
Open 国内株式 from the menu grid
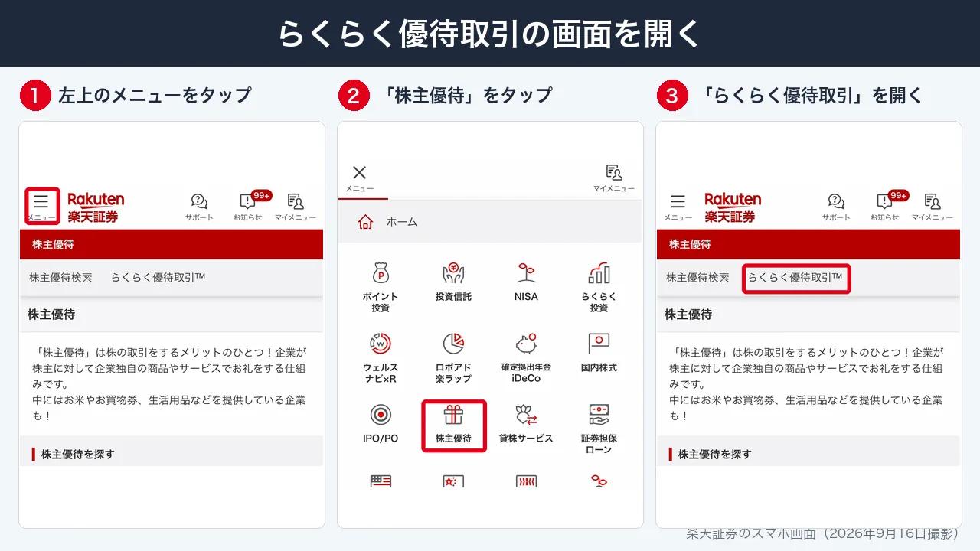599,353
